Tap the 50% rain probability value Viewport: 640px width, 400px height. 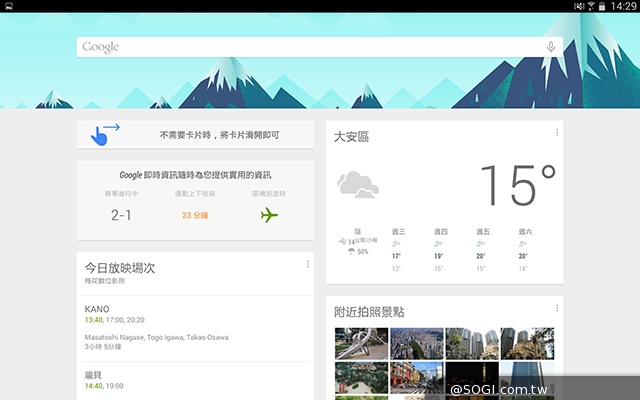tap(362, 252)
